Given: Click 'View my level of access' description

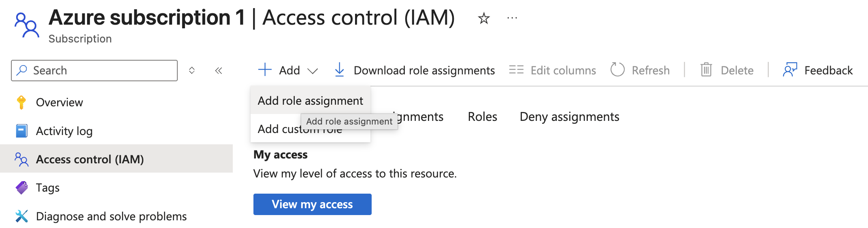Looking at the screenshot, I should tap(355, 174).
